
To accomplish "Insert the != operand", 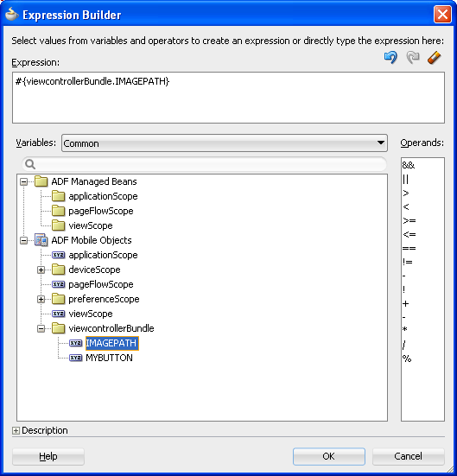I will click(x=407, y=262).
